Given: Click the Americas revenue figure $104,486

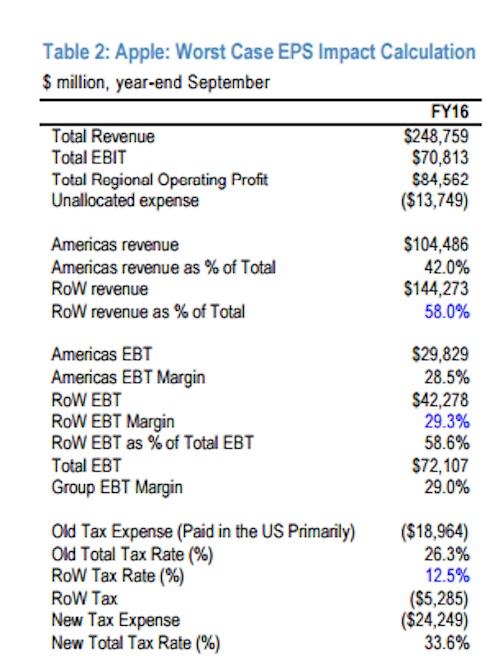Looking at the screenshot, I should point(436,245).
